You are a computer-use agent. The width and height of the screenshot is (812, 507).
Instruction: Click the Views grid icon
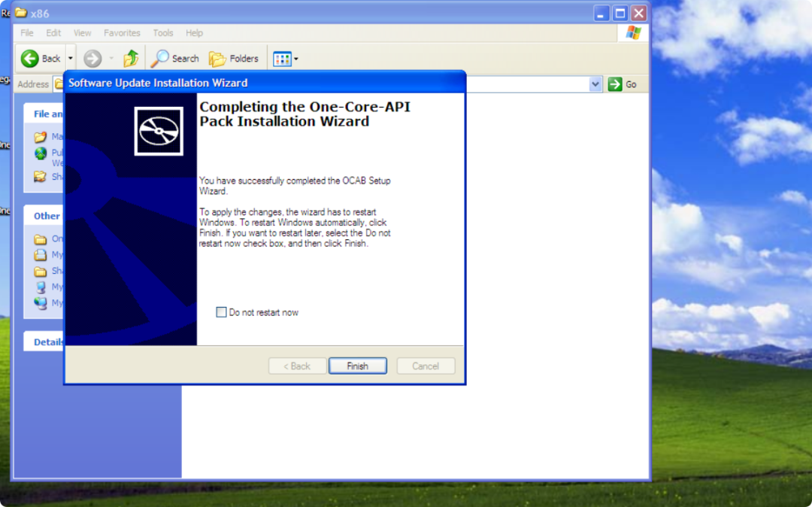(x=282, y=59)
